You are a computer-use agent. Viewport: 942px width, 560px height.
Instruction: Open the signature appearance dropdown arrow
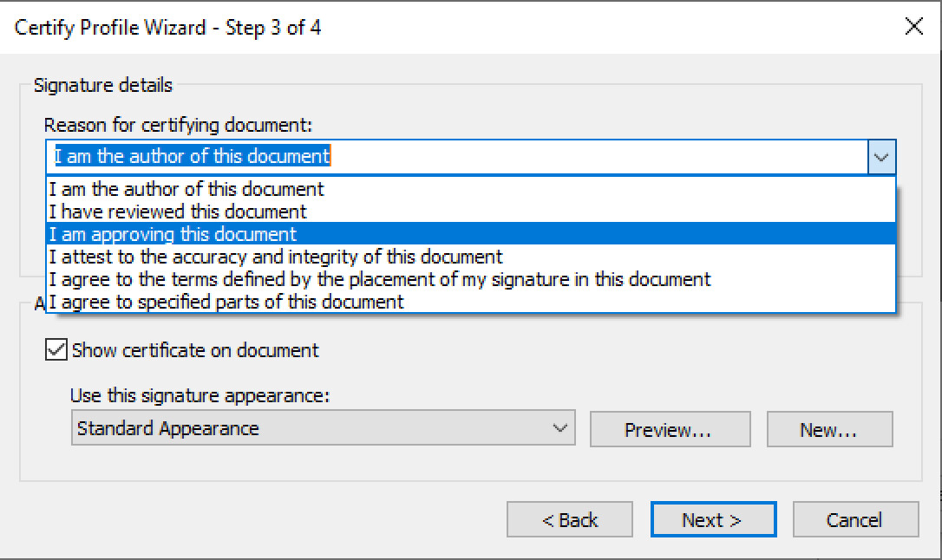pos(559,427)
